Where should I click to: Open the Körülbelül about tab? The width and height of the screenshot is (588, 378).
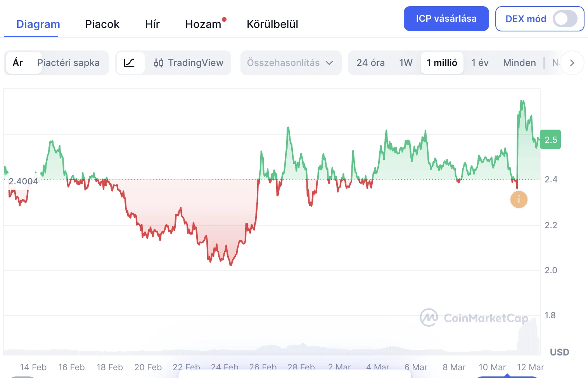[x=272, y=24]
